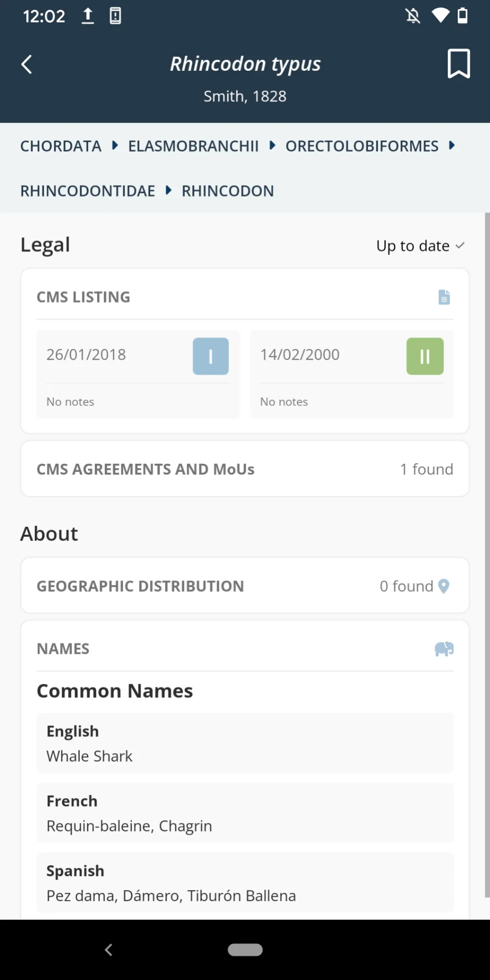Go to CHORDATA taxonomy level

point(61,146)
